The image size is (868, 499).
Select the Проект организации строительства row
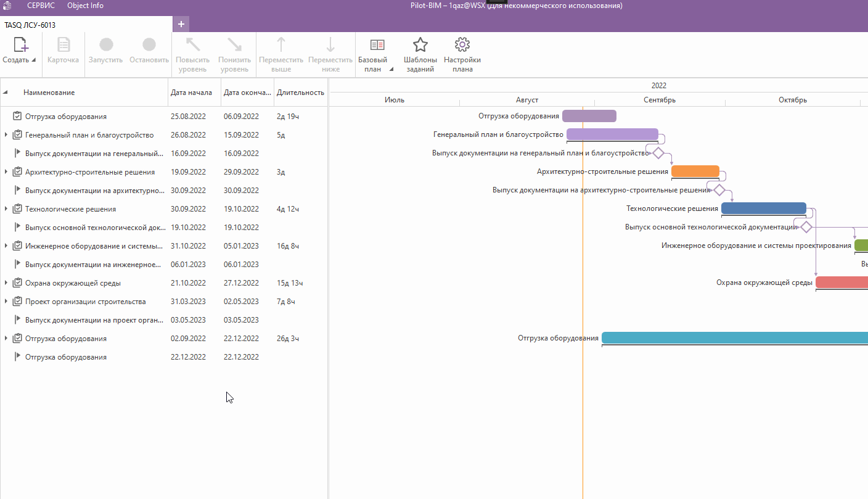pos(85,302)
